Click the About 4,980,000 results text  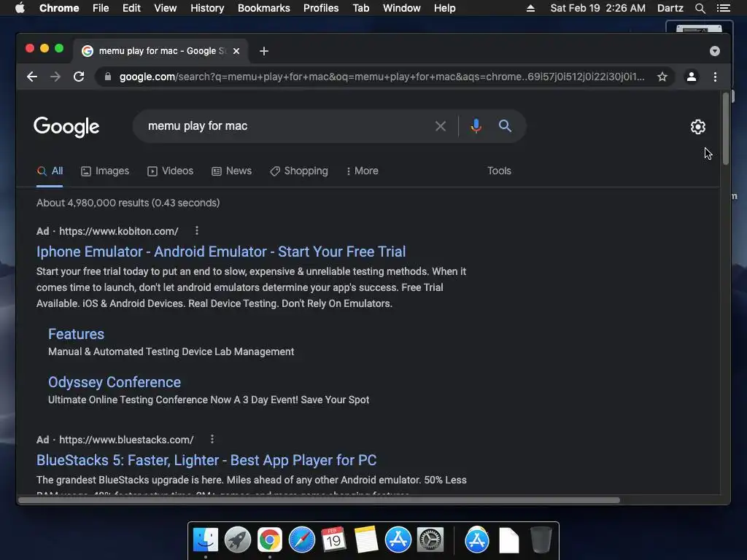[128, 203]
